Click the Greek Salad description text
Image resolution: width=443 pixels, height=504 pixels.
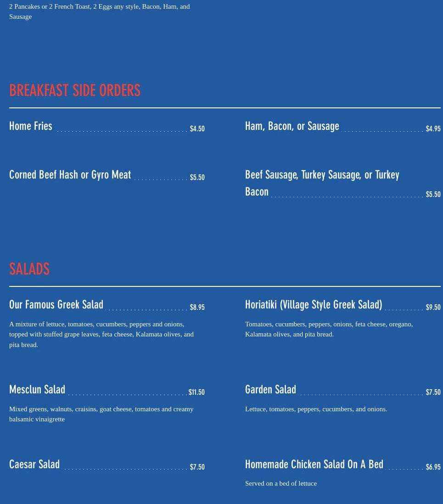pyautogui.click(x=101, y=334)
